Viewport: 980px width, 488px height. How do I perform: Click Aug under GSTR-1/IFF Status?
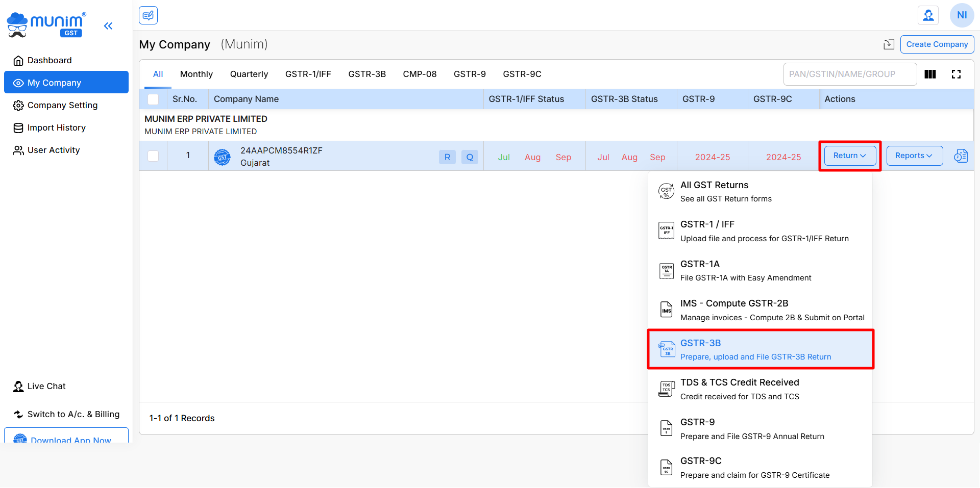pos(532,157)
